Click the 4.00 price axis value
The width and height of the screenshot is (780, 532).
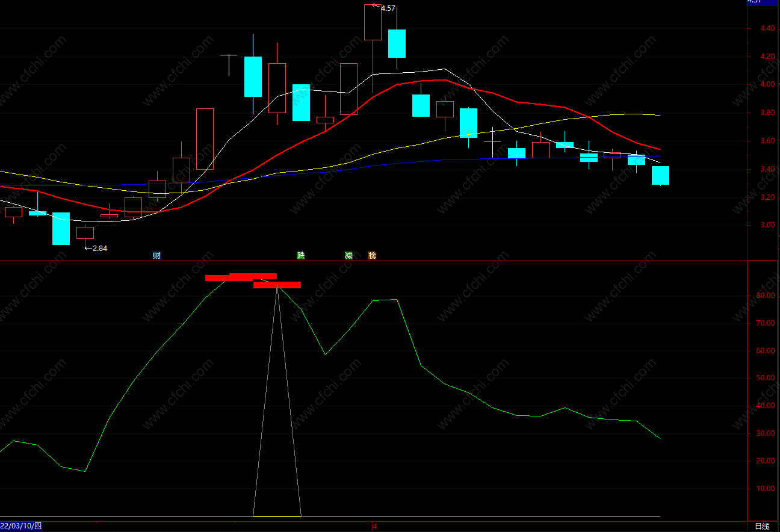pos(767,84)
